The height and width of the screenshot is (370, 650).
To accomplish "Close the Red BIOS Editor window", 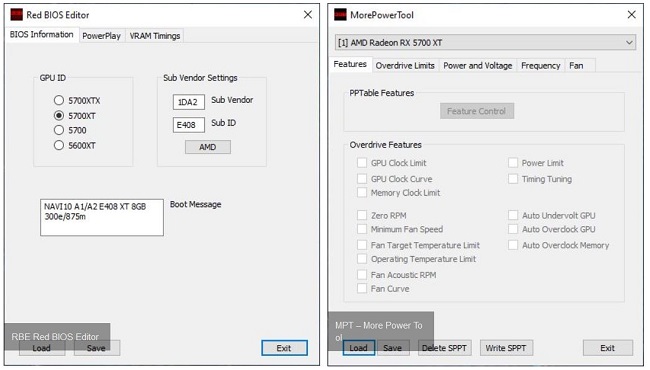I will (x=308, y=15).
